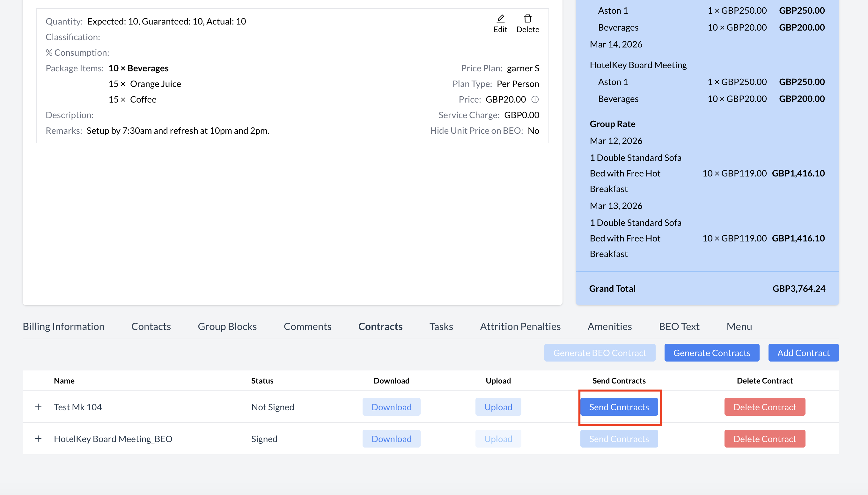Send Contracts for Test Mk 104
868x495 pixels.
(619, 407)
